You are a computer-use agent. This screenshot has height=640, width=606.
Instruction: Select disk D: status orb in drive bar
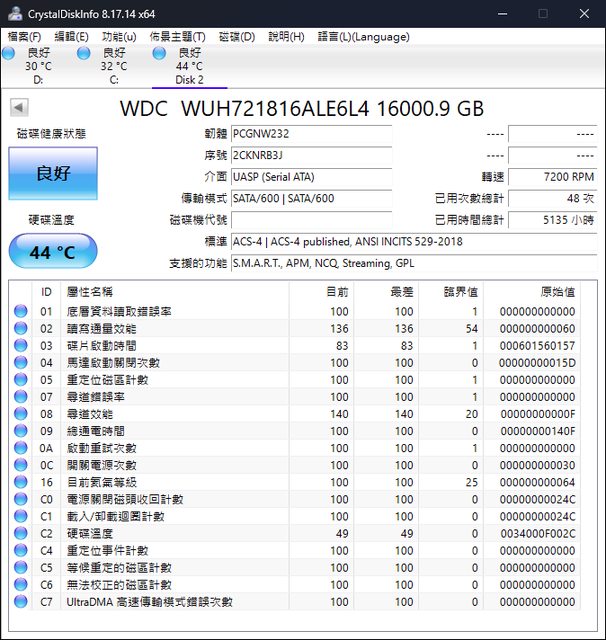pos(11,53)
